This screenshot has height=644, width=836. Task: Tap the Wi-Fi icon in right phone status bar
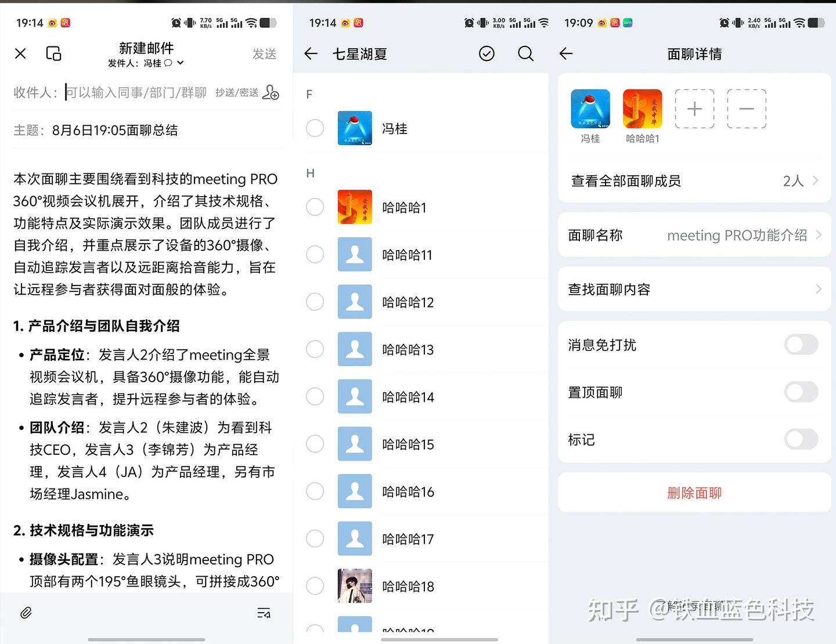click(x=799, y=23)
